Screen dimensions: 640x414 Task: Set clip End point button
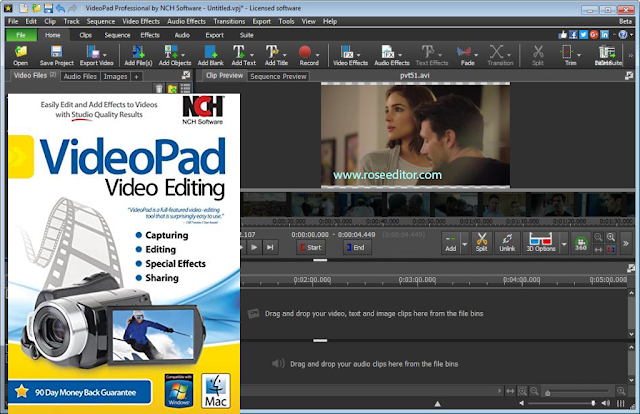(356, 247)
